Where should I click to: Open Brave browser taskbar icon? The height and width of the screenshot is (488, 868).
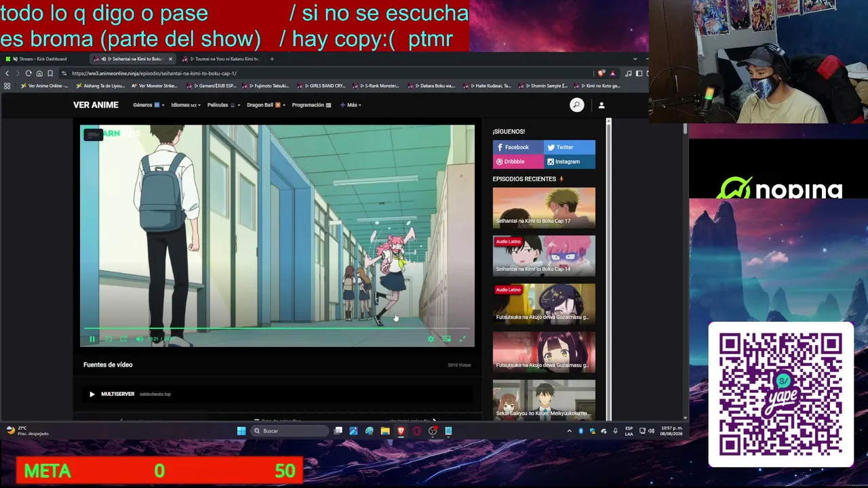coord(401,431)
